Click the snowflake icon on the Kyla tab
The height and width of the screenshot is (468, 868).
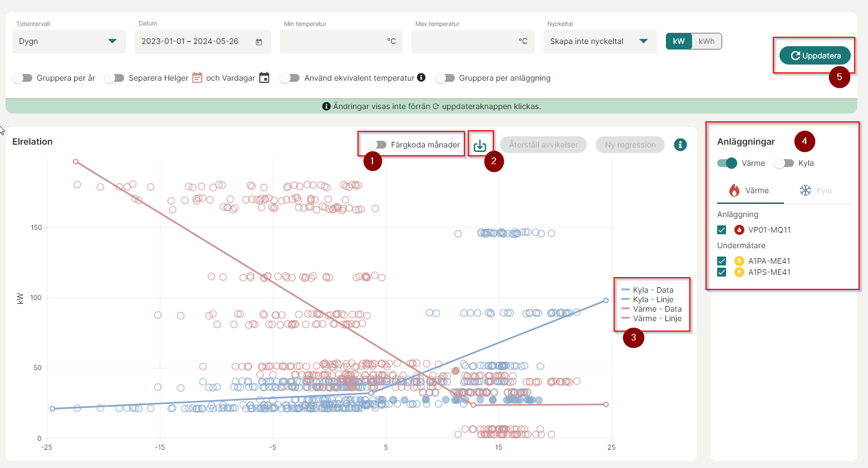(806, 190)
